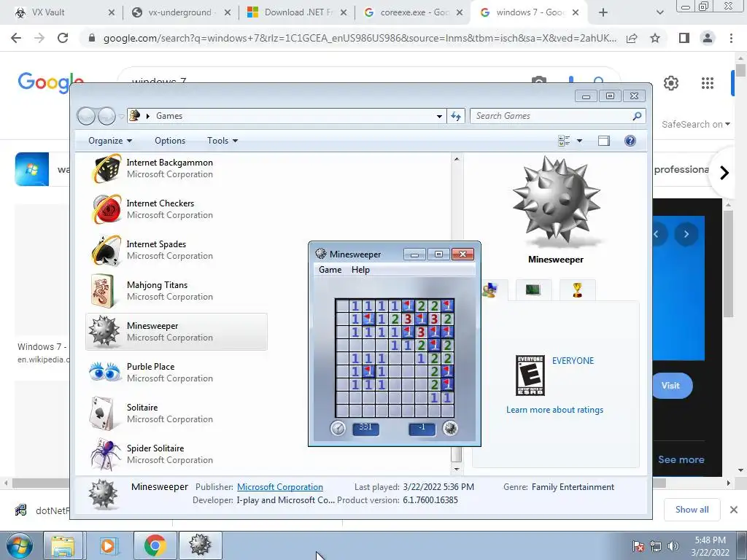The width and height of the screenshot is (747, 560).
Task: Toggle the preview pane icon in Games toolbar
Action: point(603,141)
